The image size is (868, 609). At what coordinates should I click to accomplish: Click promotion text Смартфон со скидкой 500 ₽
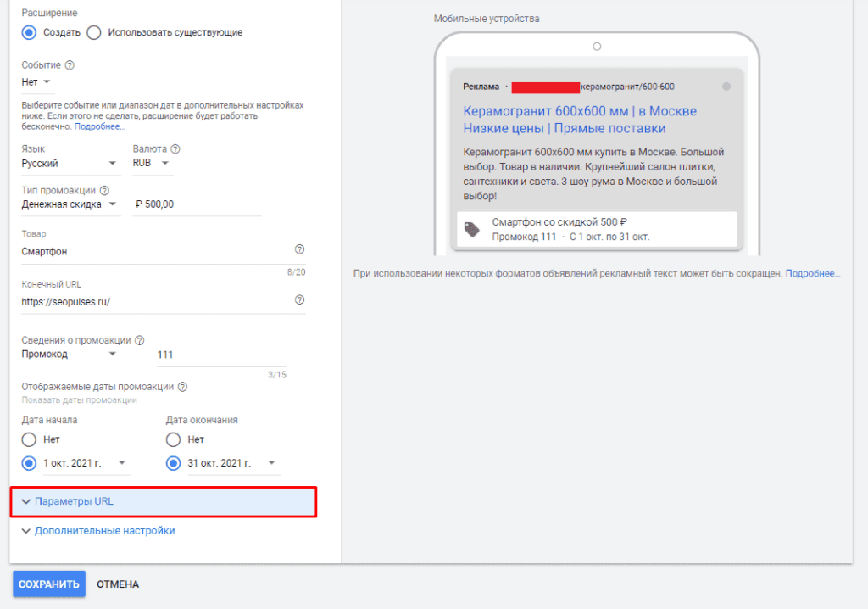click(559, 222)
